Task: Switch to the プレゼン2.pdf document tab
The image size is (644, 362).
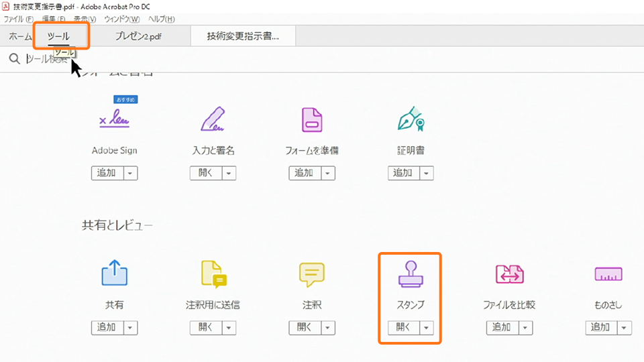Action: pyautogui.click(x=138, y=36)
